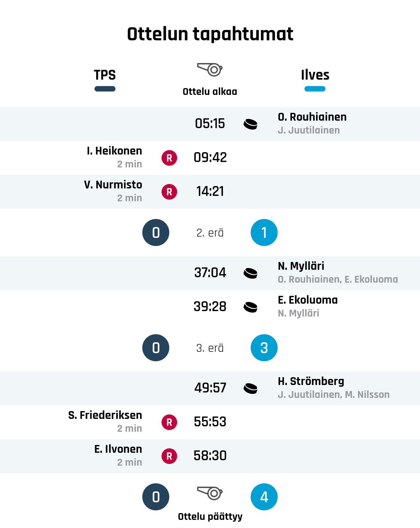The image size is (420, 528).
Task: Click the Ilves score 1 circle at 2. erä
Action: tap(264, 232)
